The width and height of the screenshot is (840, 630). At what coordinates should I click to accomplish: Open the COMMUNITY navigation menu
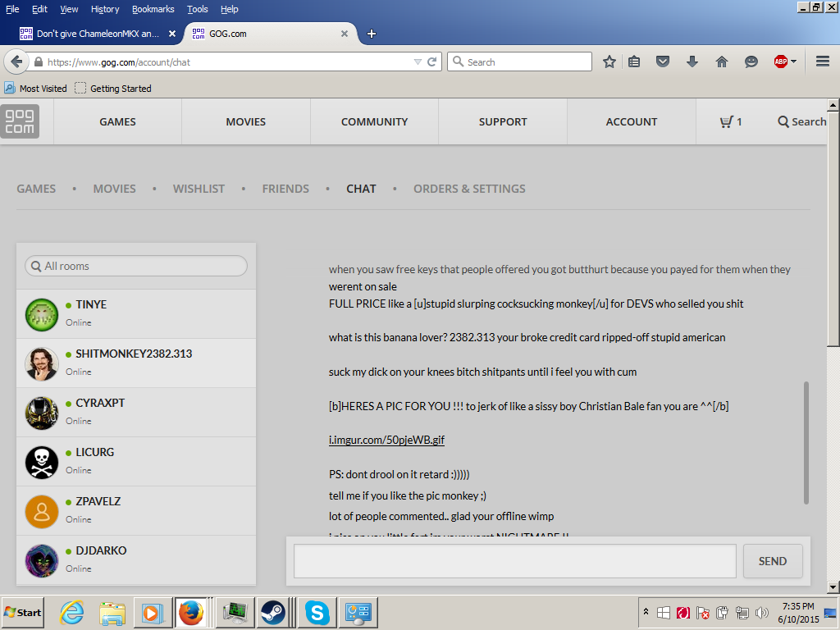click(x=374, y=121)
